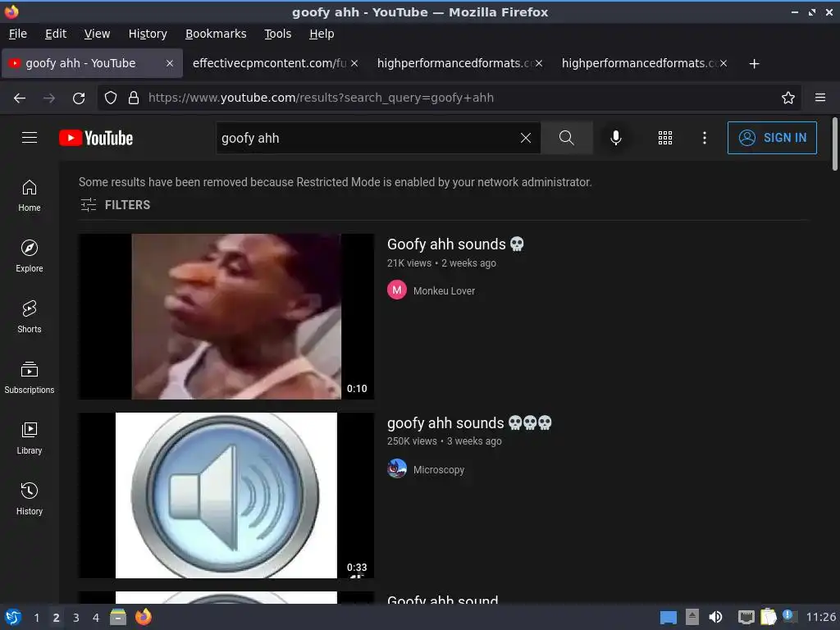Image resolution: width=840 pixels, height=630 pixels.
Task: Open the Edit menu
Action: tap(56, 34)
